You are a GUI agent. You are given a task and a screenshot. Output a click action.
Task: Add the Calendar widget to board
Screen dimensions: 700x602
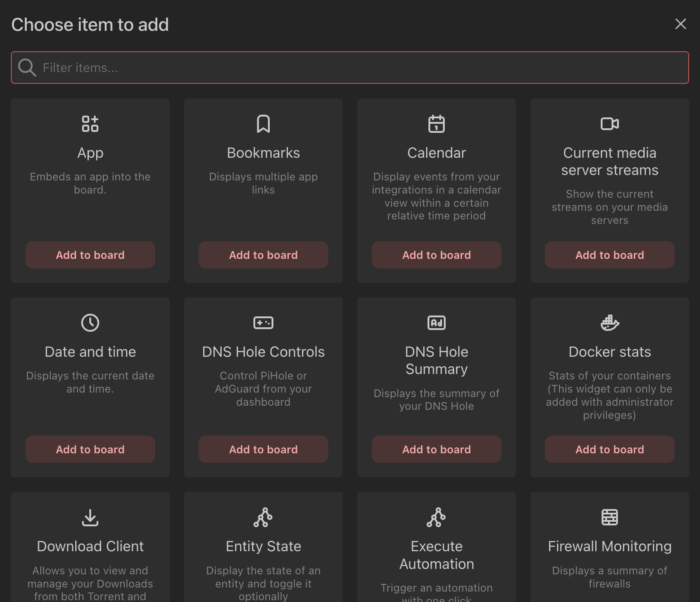(x=436, y=255)
